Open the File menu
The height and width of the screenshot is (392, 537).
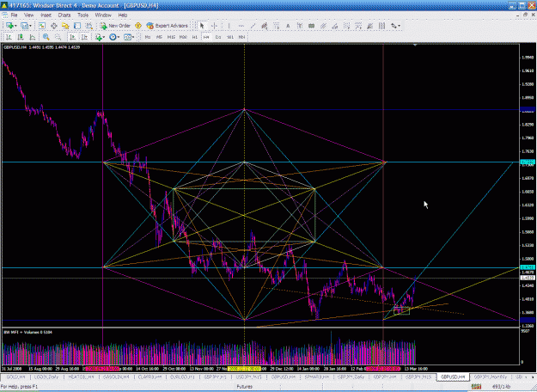pos(14,15)
